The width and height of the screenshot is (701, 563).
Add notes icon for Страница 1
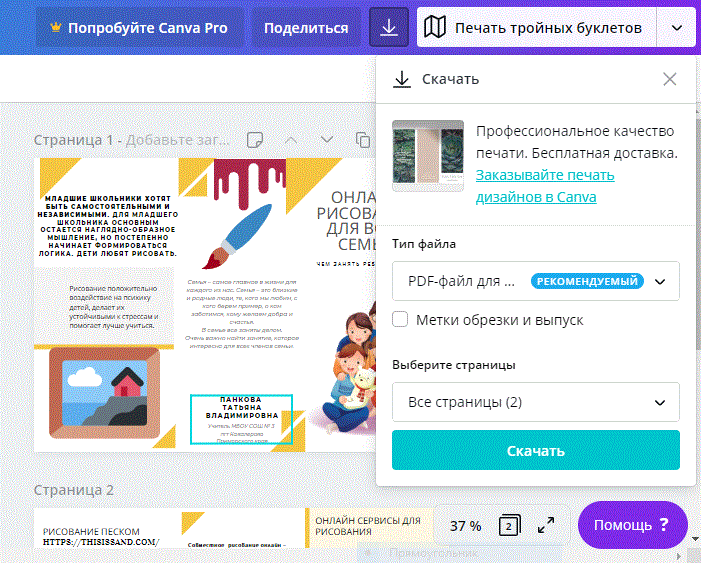pyautogui.click(x=255, y=140)
